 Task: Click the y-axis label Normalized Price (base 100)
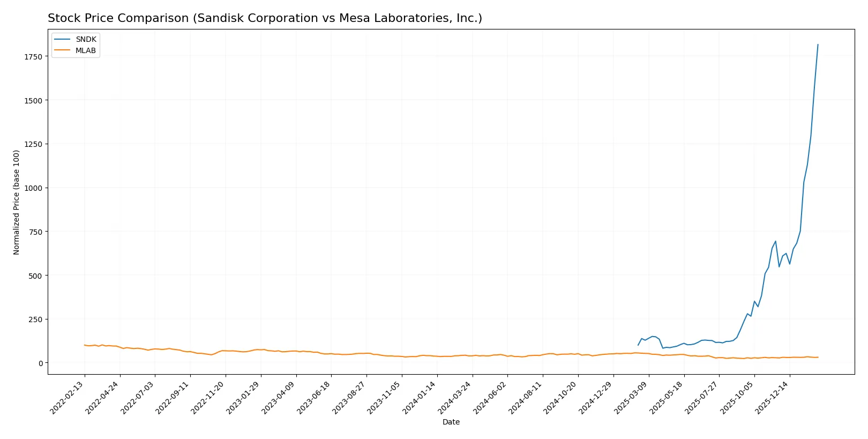17,202
